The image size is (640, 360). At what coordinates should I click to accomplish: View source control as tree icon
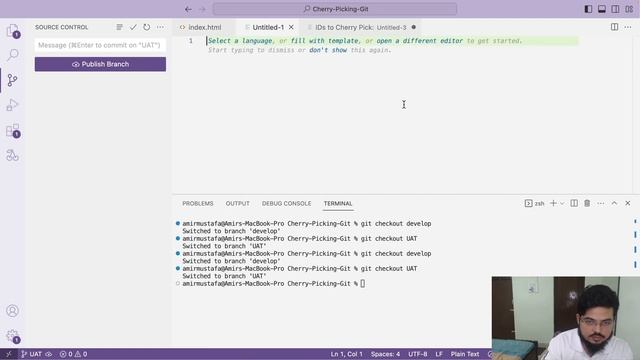[119, 27]
